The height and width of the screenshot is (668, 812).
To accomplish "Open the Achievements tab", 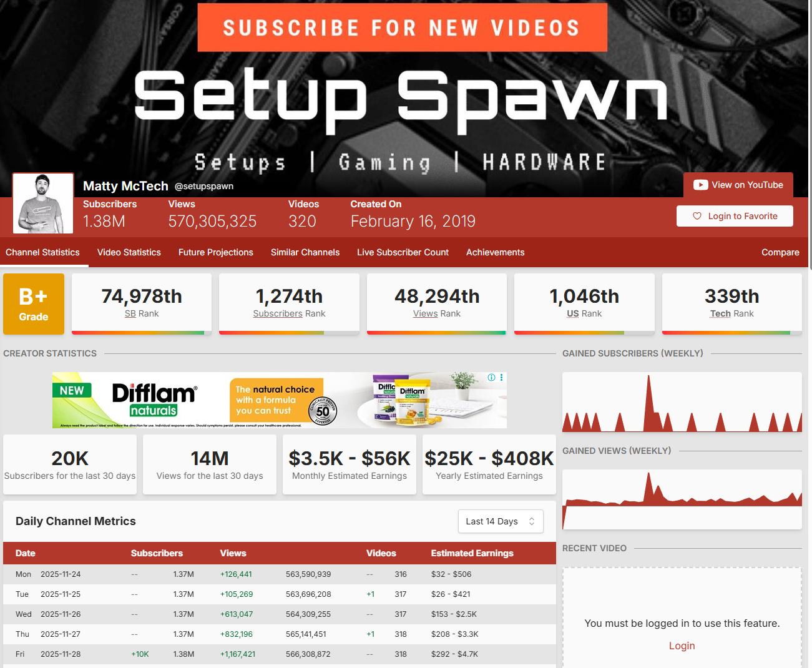I will [x=495, y=252].
